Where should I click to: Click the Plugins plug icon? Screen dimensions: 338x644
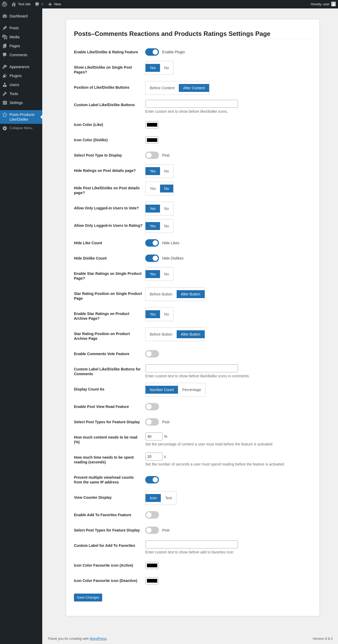[x=5, y=76]
